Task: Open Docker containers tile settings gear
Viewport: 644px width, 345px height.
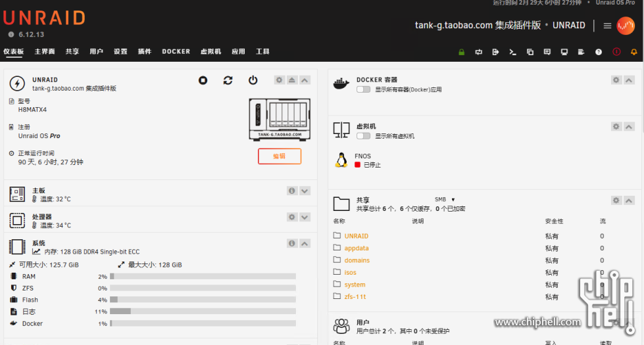Action: click(x=616, y=80)
